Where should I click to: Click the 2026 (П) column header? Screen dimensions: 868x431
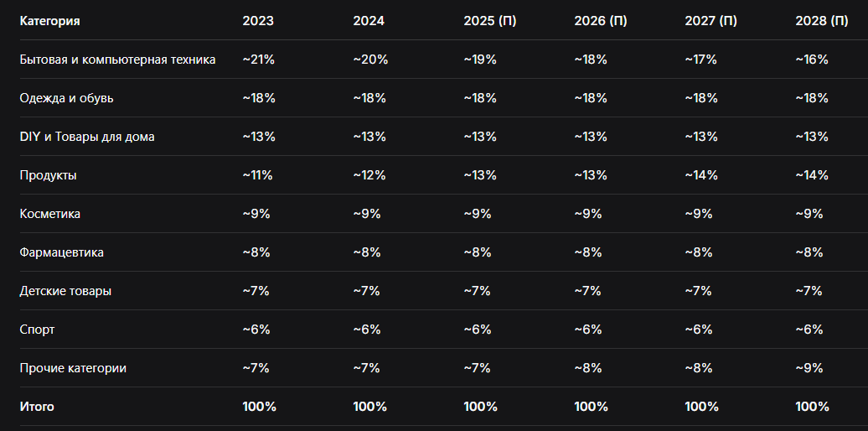click(x=601, y=21)
